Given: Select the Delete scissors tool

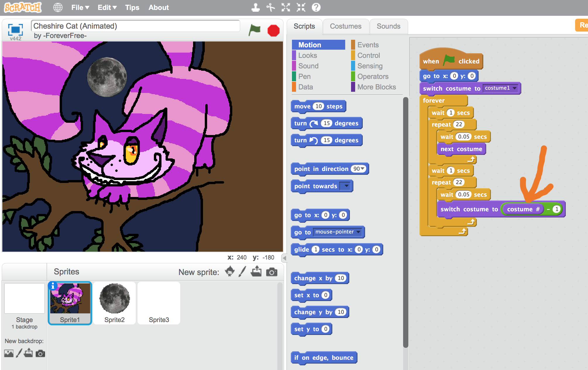Looking at the screenshot, I should click(271, 8).
